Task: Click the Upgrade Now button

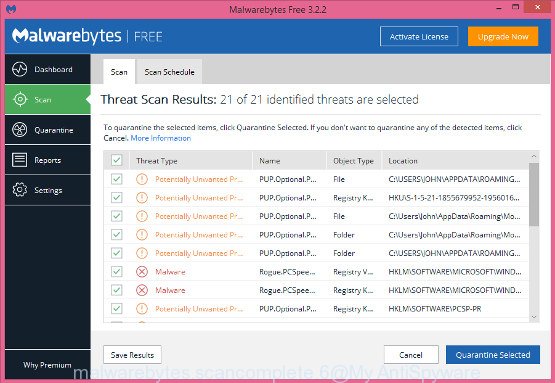Action: 503,36
